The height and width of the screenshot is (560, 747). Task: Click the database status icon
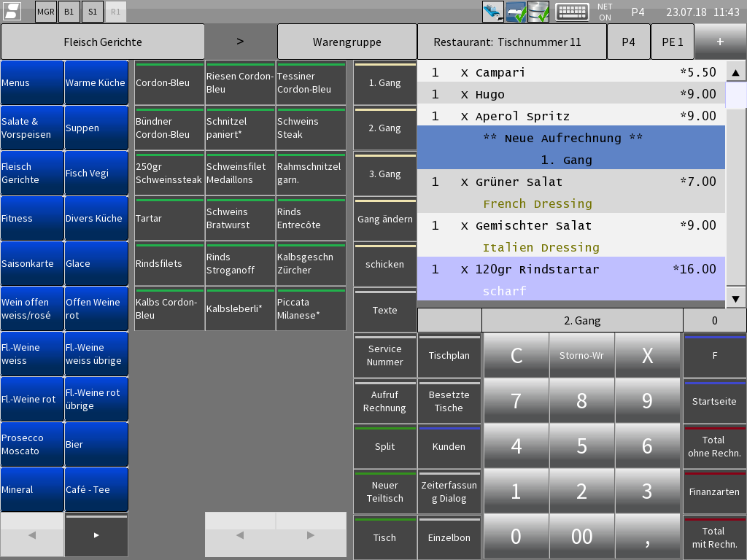(538, 12)
